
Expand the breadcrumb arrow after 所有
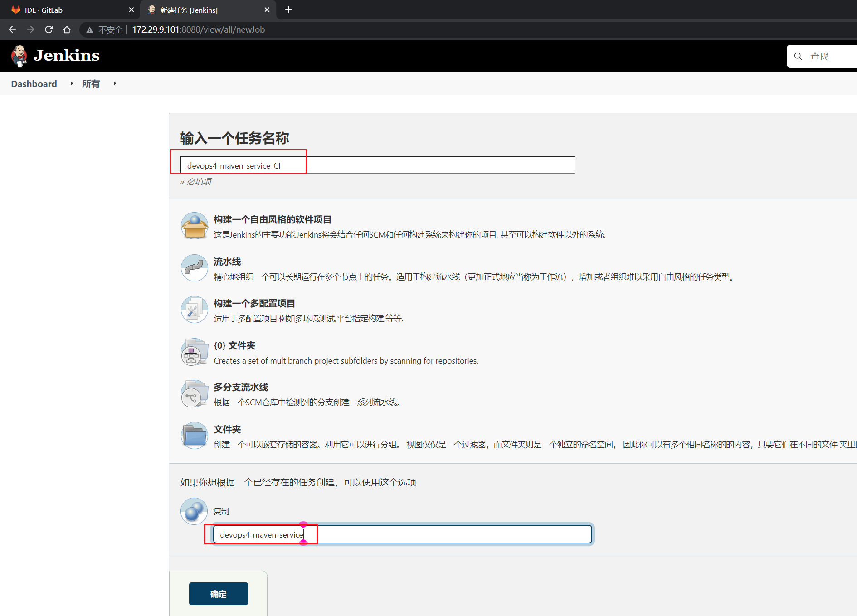(114, 83)
